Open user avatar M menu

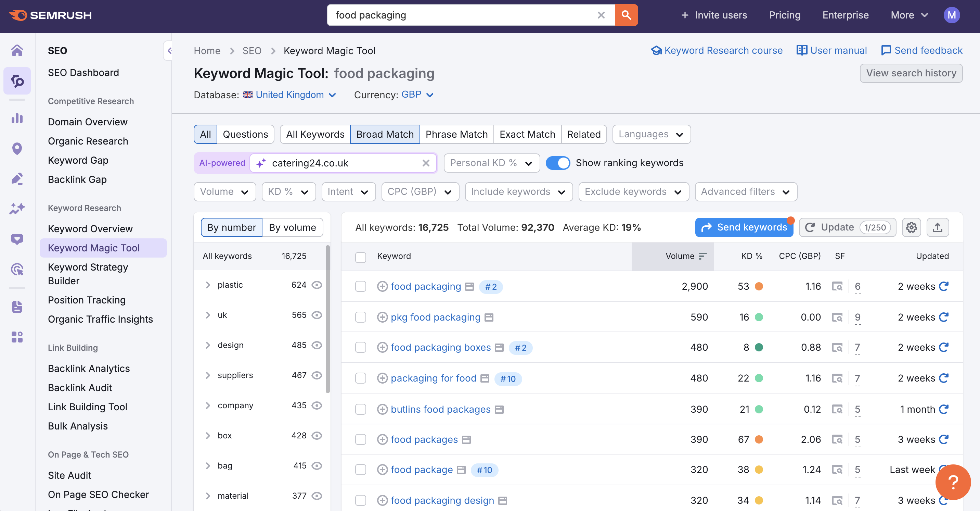[952, 15]
